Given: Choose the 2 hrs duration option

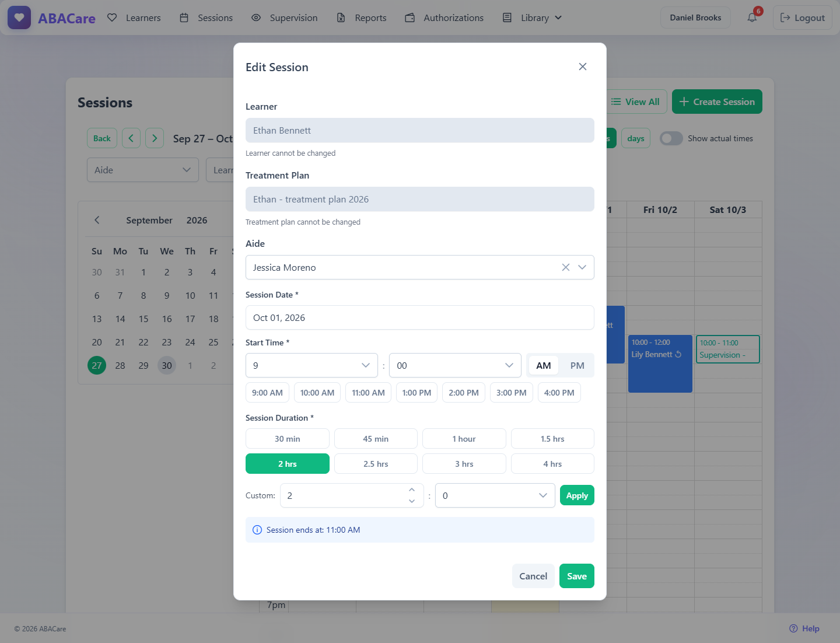Looking at the screenshot, I should point(288,464).
